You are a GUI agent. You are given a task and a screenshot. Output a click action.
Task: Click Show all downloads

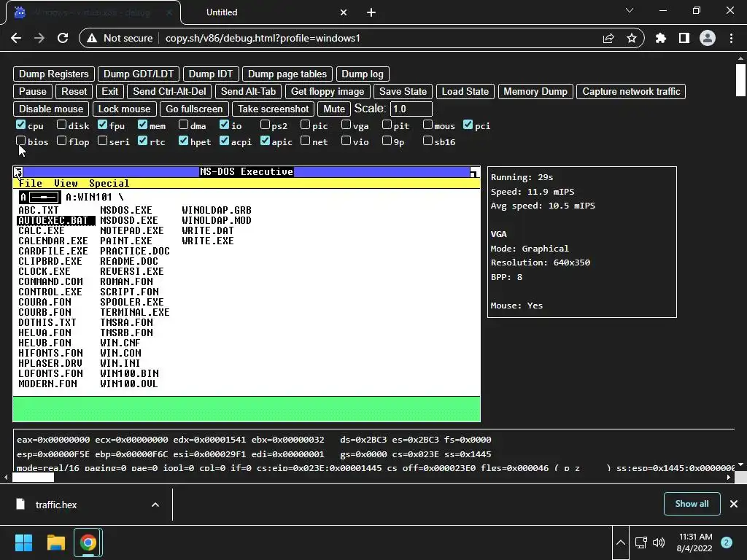(x=692, y=504)
